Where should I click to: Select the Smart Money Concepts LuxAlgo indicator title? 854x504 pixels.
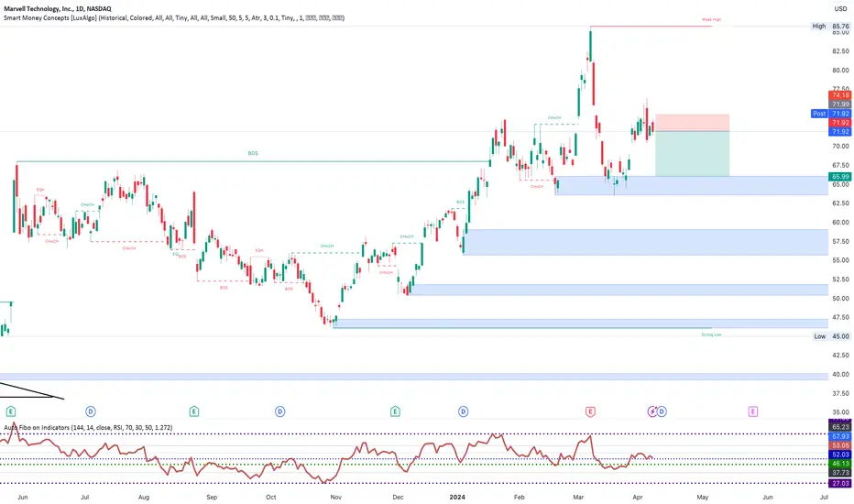174,18
